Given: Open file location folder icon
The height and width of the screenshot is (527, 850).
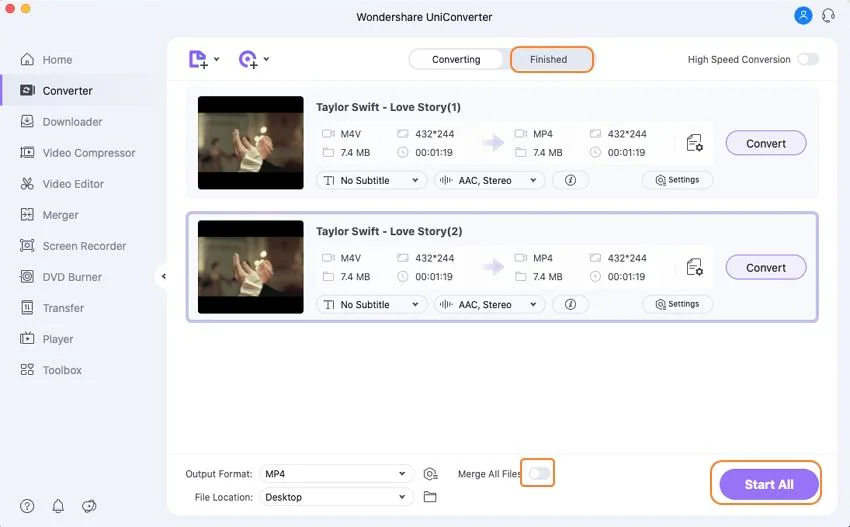Looking at the screenshot, I should [x=430, y=497].
